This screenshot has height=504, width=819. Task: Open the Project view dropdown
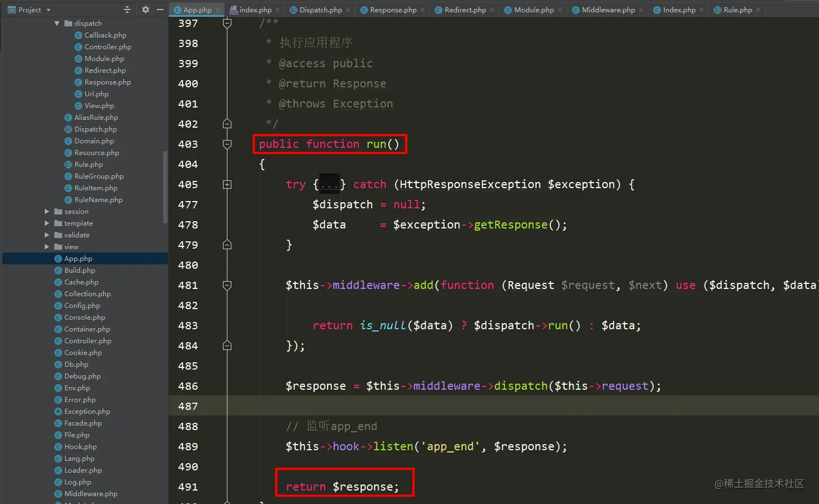pos(48,10)
